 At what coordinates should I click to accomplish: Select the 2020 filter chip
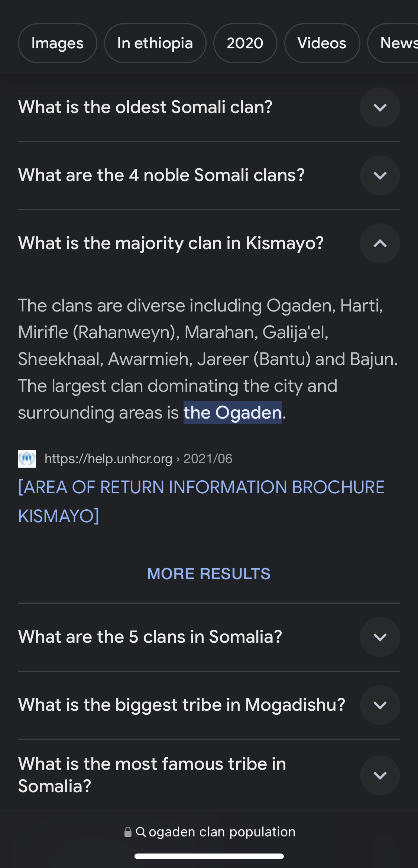tap(245, 43)
